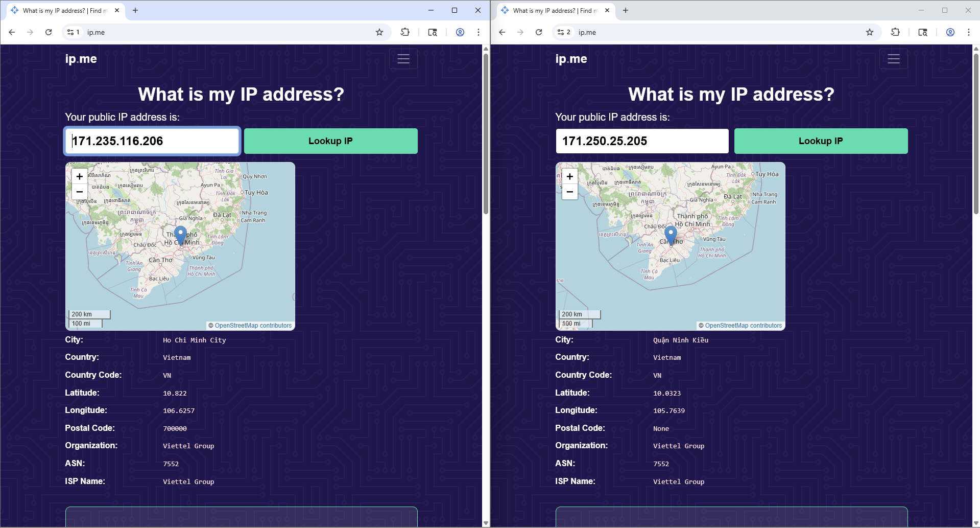Close the ip.me tab in right window
The image size is (980, 528).
(607, 10)
